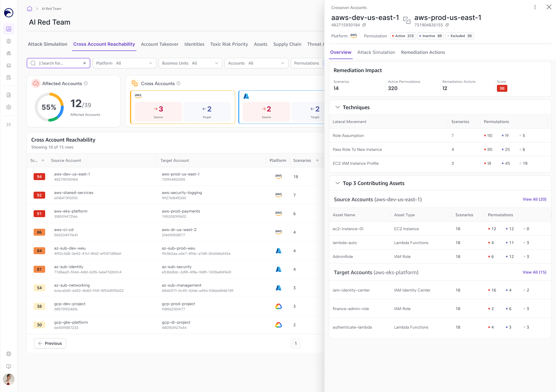Open the panel's Attack Simulation tab

coord(376,52)
